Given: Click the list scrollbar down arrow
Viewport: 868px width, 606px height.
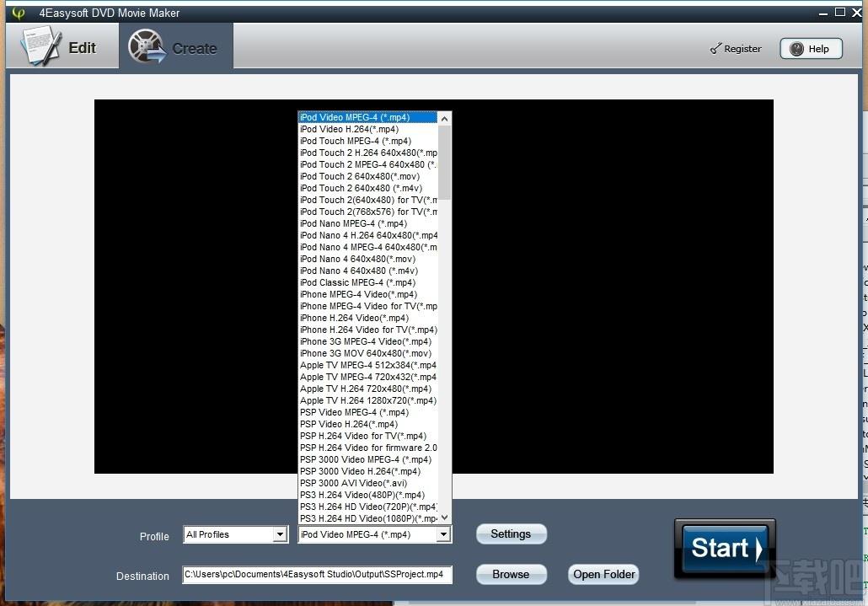Looking at the screenshot, I should tap(444, 518).
